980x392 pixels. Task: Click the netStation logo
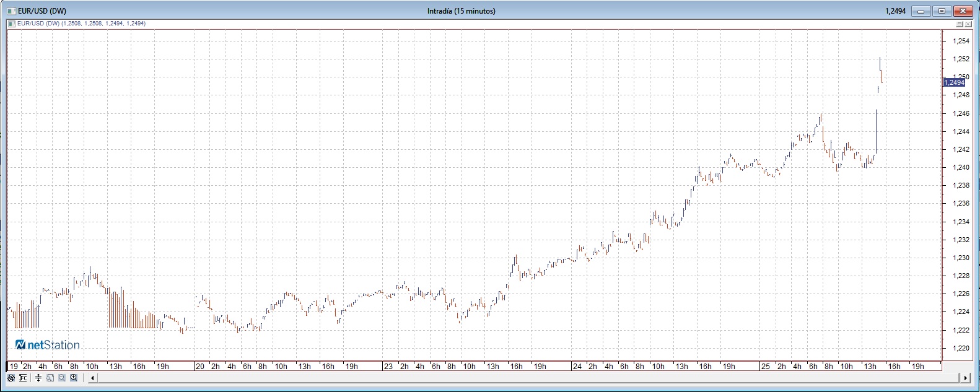[x=47, y=344]
